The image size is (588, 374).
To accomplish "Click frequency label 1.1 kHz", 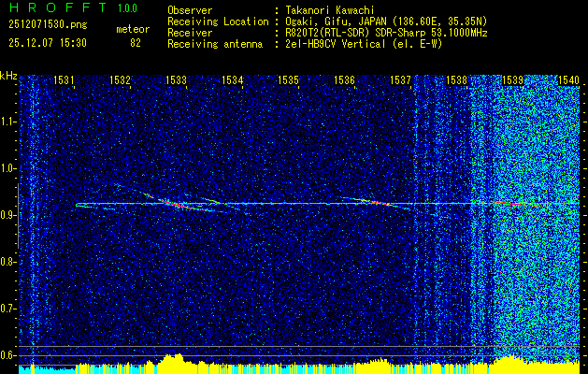I will (x=7, y=122).
